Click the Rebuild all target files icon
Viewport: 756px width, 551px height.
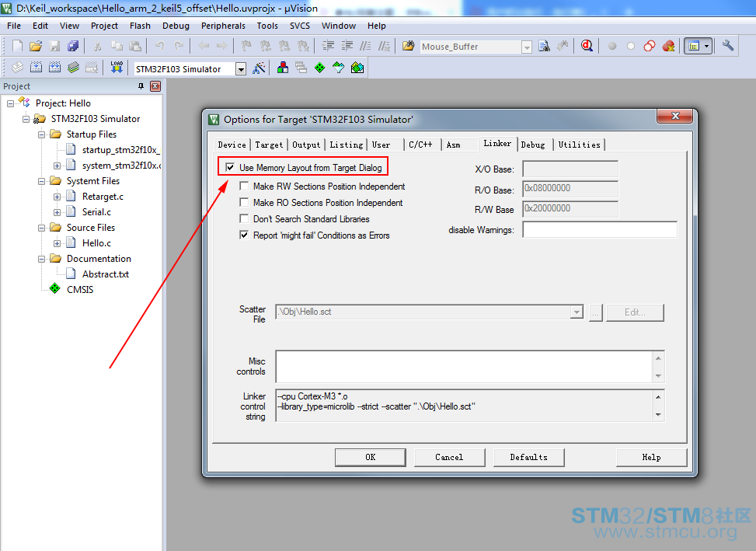tap(54, 68)
